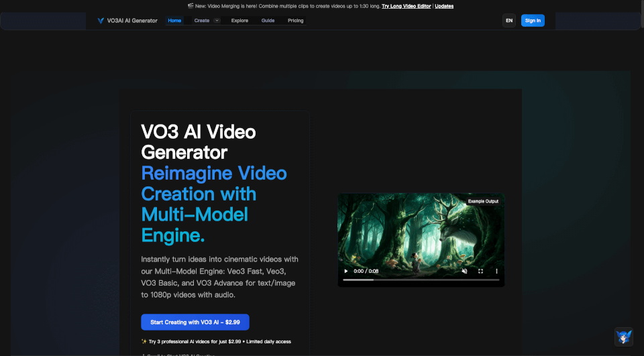Image resolution: width=644 pixels, height=356 pixels.
Task: Open the Updates link in banner
Action: coord(444,6)
